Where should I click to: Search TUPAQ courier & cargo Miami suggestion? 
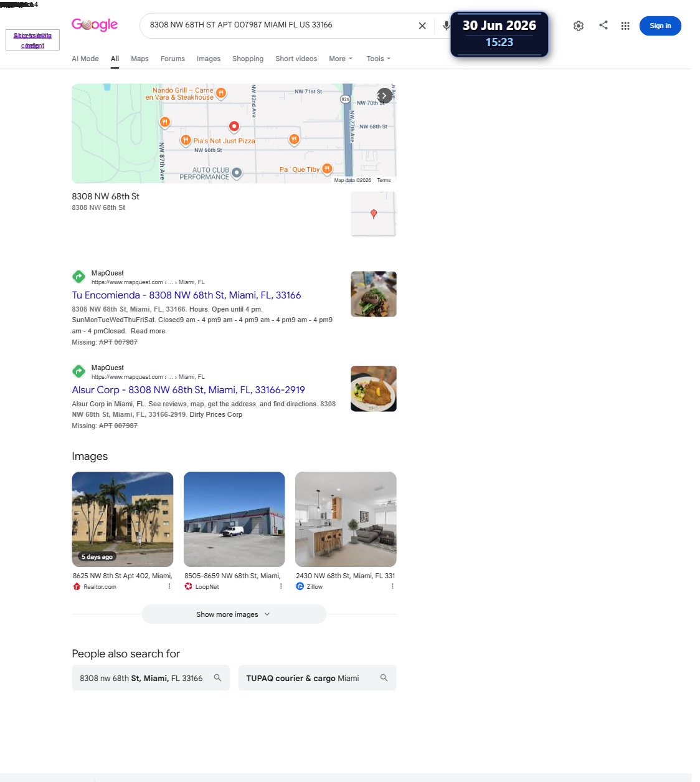point(317,678)
